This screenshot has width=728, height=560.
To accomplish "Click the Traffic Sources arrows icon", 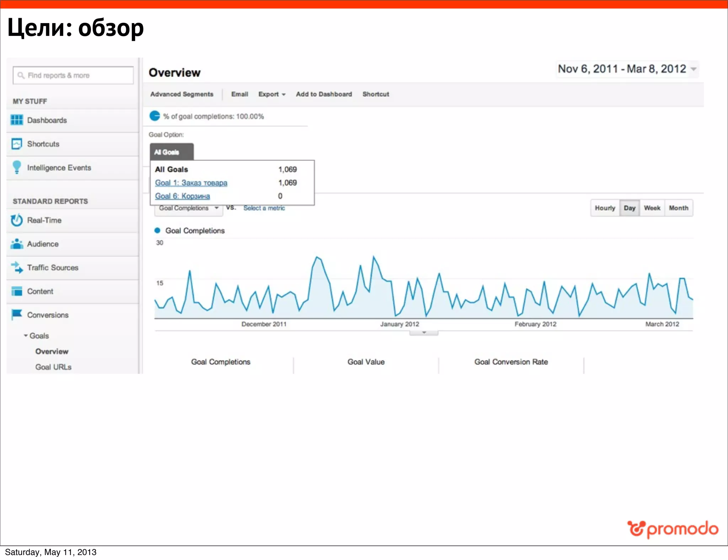I will pos(17,267).
